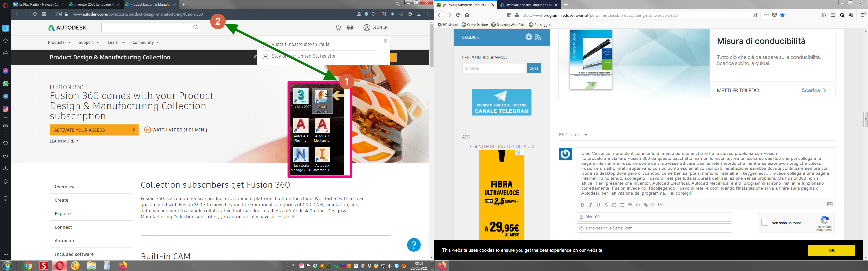Click the Opera sidebar Messenger icon

click(5, 71)
